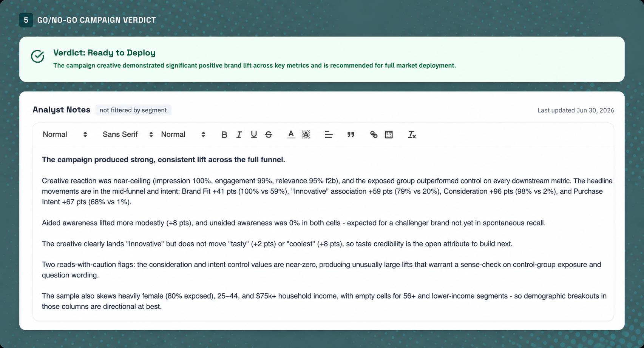Click the section number 5 badge

26,20
